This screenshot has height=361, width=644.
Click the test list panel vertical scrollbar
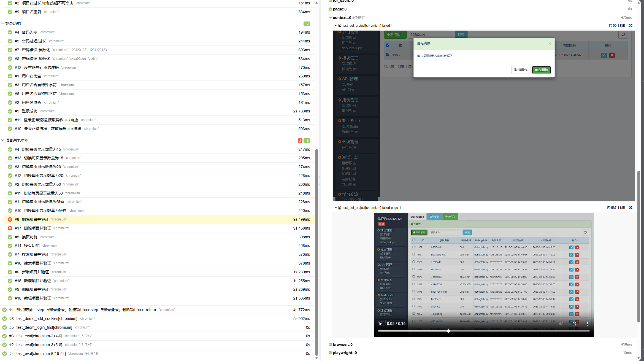(316, 252)
